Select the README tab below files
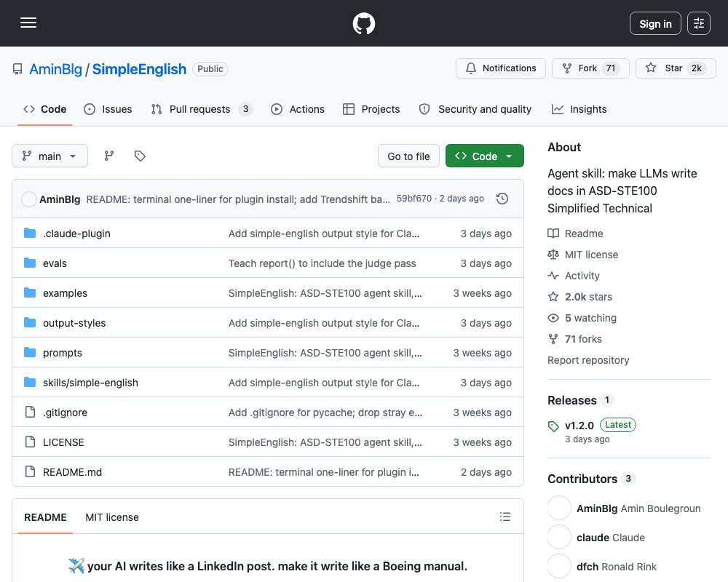 [x=45, y=517]
